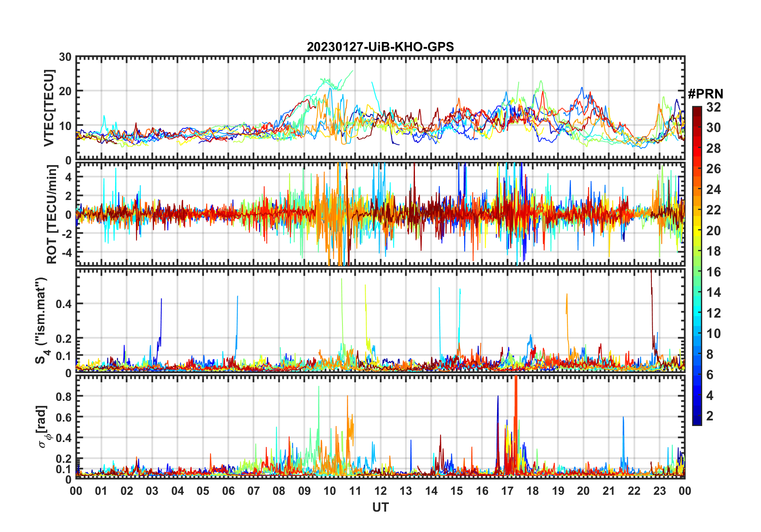Click the "#PRN" colorbar title

705,94
